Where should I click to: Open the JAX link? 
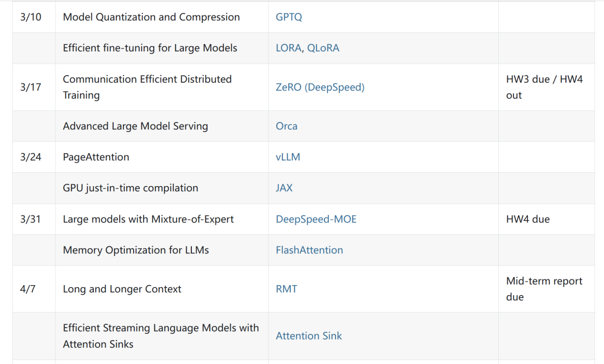pos(284,188)
